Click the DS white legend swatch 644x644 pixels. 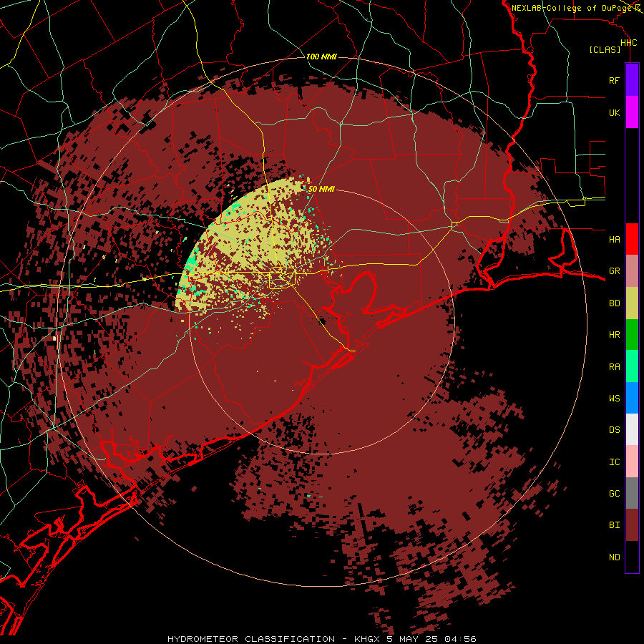[x=632, y=429]
